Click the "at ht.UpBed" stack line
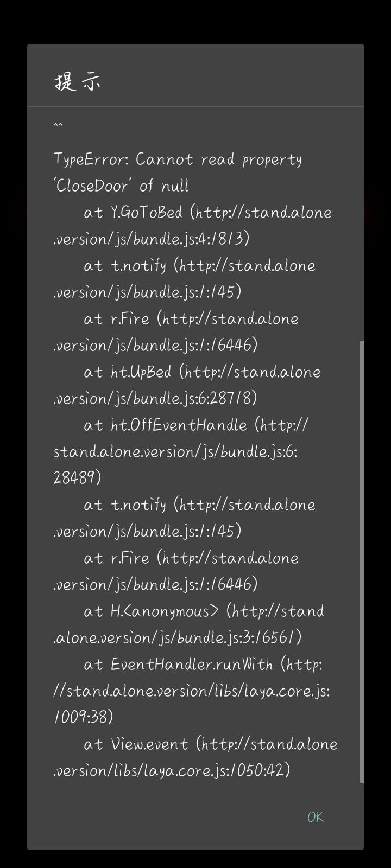 pyautogui.click(x=201, y=372)
